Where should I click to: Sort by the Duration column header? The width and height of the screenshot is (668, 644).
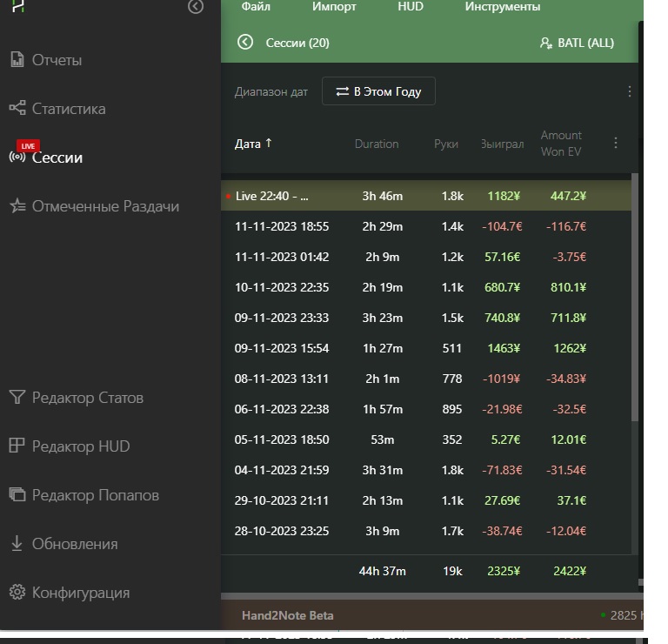coord(377,144)
